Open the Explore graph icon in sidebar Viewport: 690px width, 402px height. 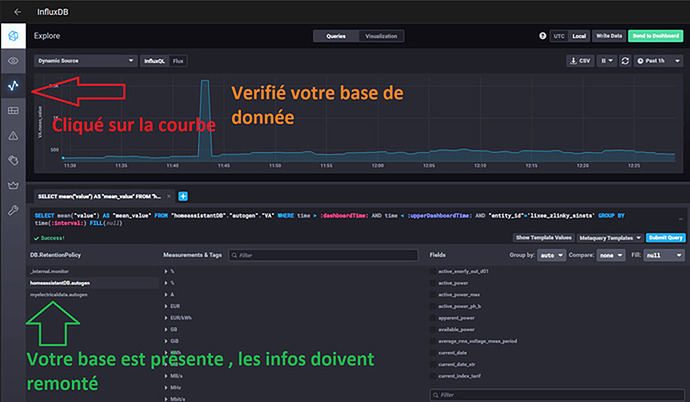13,85
